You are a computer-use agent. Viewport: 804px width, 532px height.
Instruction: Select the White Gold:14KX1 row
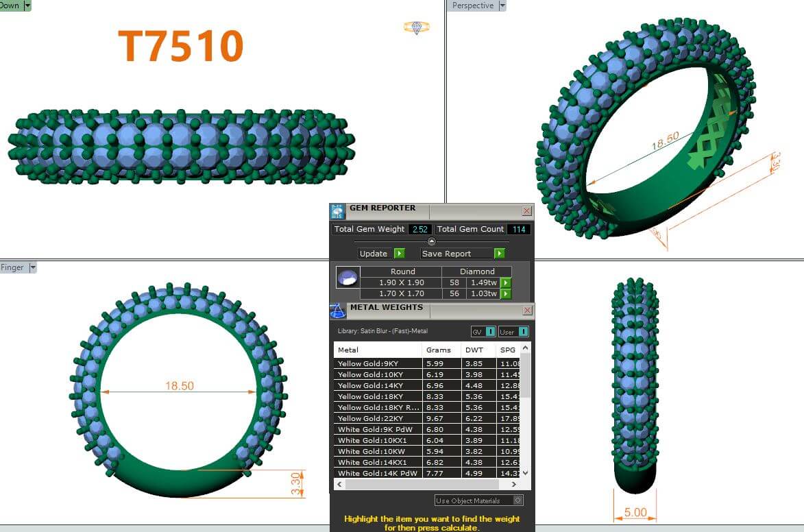point(426,462)
